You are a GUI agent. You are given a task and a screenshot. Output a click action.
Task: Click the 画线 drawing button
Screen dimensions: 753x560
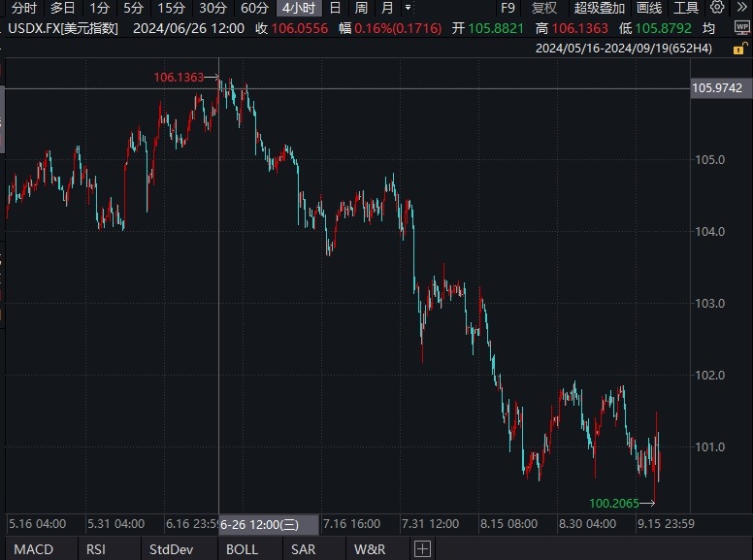point(649,8)
